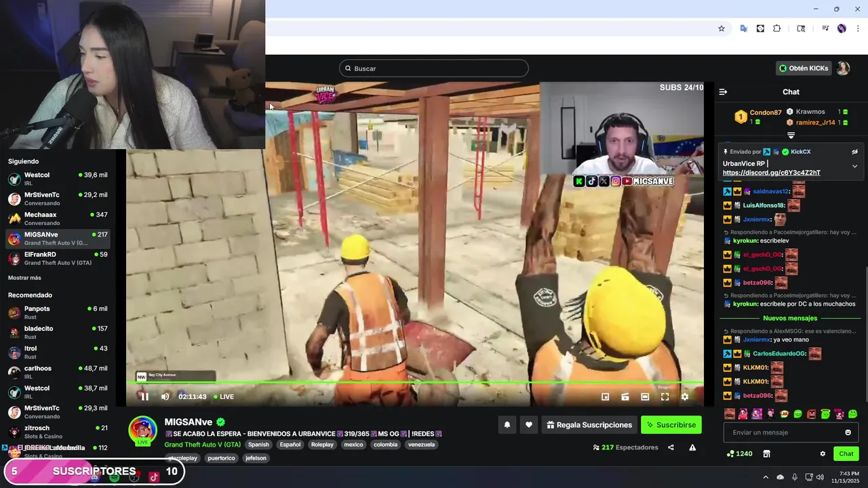Bookmark page with star icon
This screenshot has height=488, width=868.
tap(722, 28)
